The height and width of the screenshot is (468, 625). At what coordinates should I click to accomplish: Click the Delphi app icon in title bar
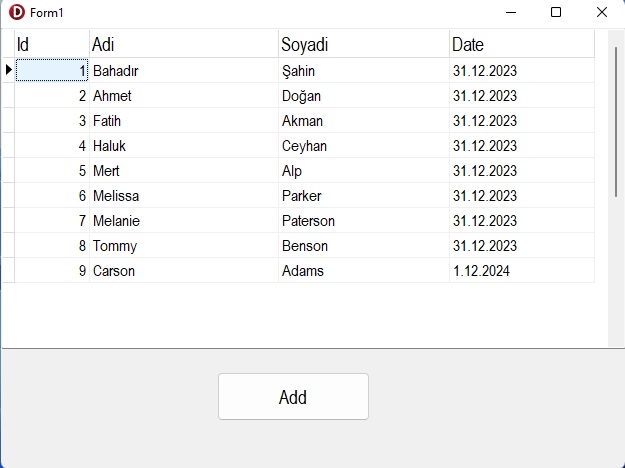coord(17,12)
